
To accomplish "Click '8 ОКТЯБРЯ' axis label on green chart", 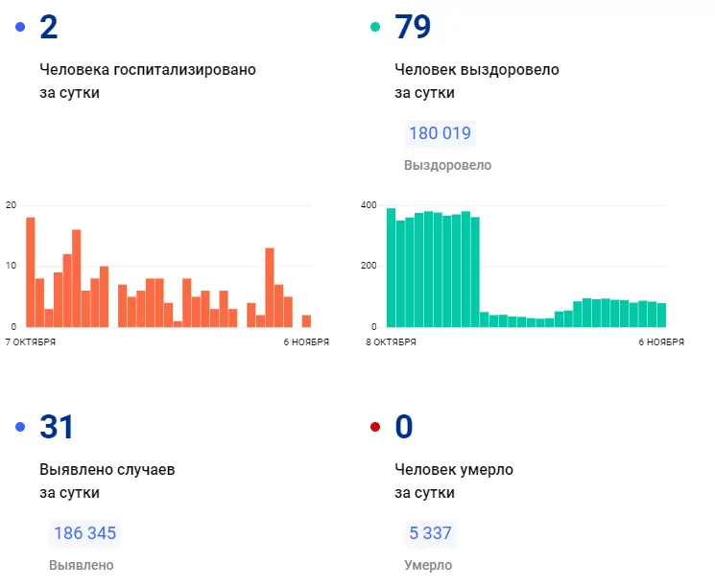I will tap(391, 342).
